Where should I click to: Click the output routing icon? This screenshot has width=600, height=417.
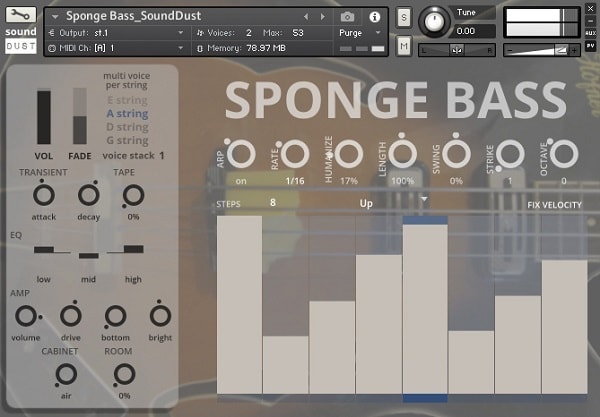click(x=52, y=33)
